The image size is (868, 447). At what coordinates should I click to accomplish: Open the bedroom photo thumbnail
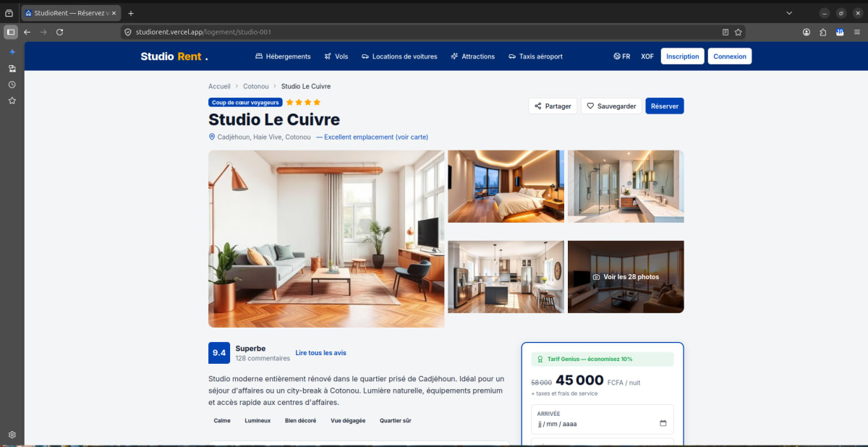tap(506, 186)
